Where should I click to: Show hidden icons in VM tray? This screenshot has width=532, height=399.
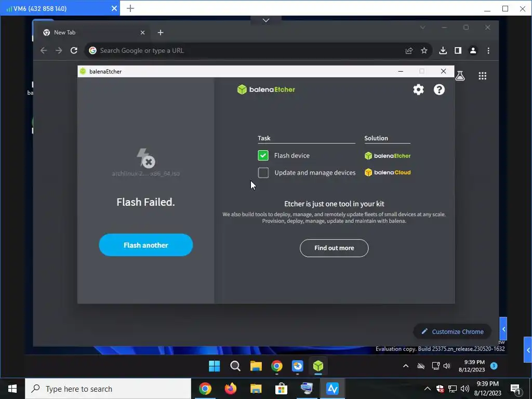point(406,366)
